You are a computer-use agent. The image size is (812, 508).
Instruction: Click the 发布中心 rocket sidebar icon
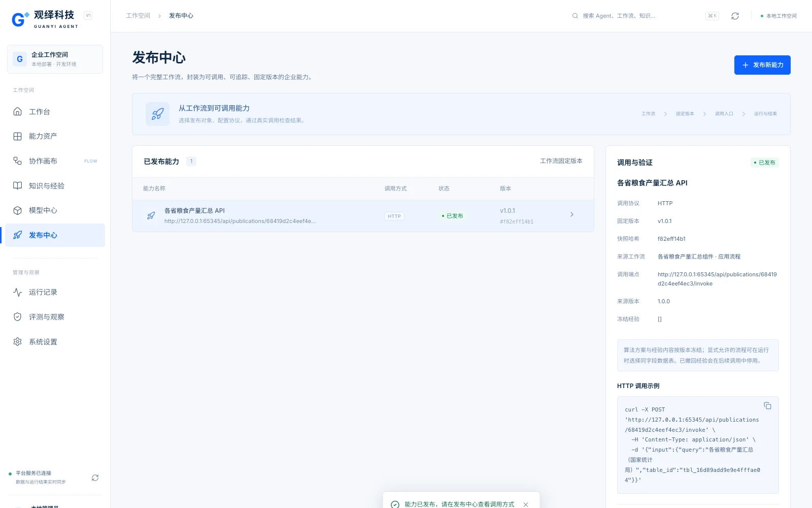tap(17, 235)
